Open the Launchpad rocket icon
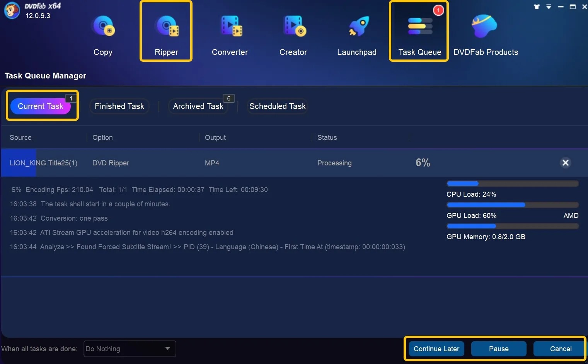The height and width of the screenshot is (364, 588). pos(358,26)
